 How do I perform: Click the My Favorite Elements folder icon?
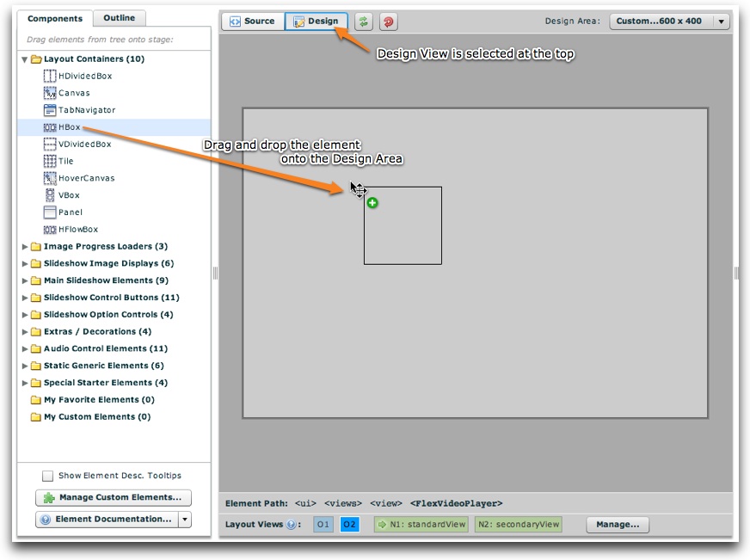(36, 400)
